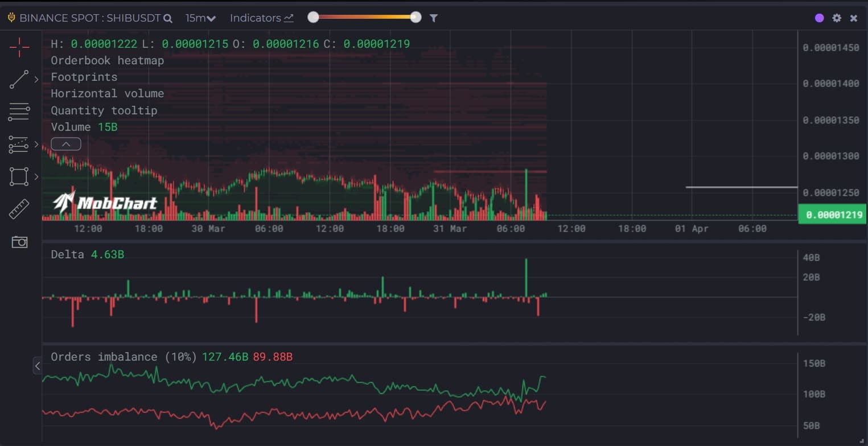This screenshot has height=446, width=868.
Task: Select the horizontal lines tool
Action: [19, 112]
